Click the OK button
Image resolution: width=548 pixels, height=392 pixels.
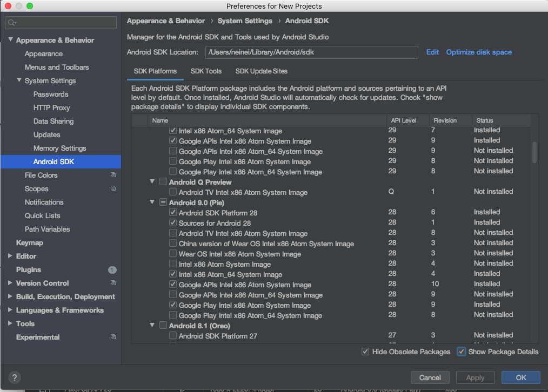[521, 377]
